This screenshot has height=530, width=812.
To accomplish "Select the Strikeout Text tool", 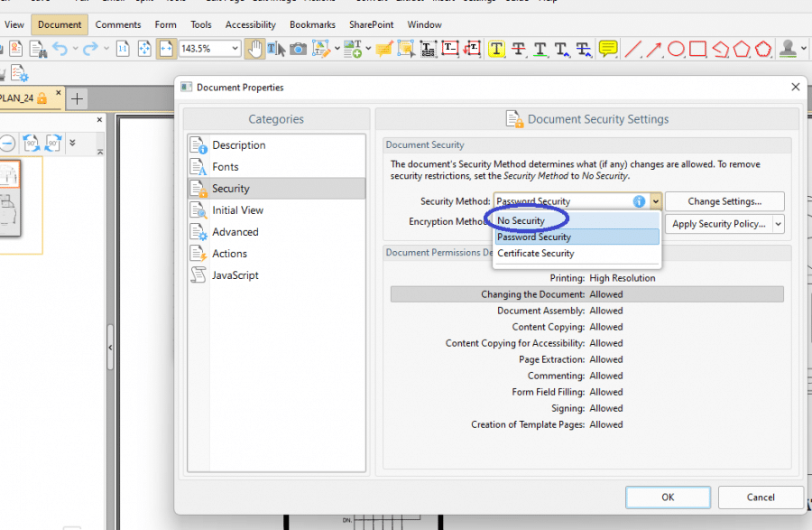I will click(x=517, y=48).
